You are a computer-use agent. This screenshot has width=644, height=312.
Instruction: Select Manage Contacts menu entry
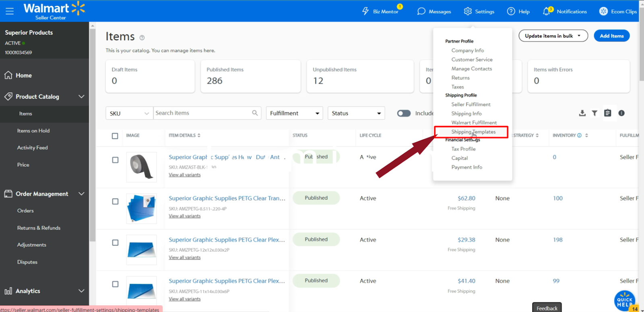471,69
